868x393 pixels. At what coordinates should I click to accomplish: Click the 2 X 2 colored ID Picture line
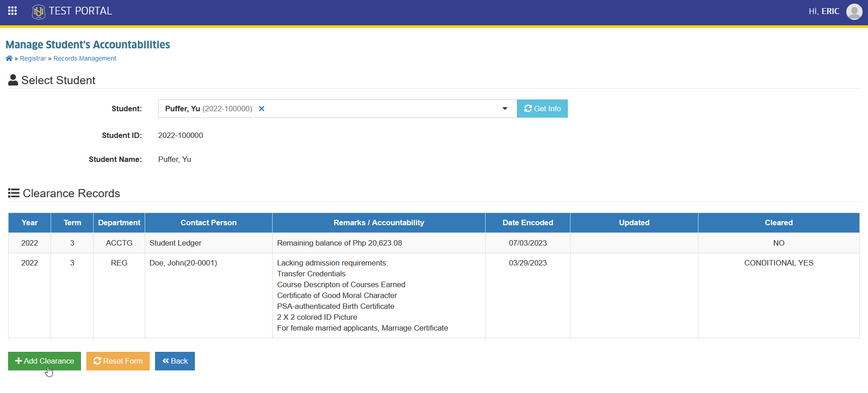point(317,317)
